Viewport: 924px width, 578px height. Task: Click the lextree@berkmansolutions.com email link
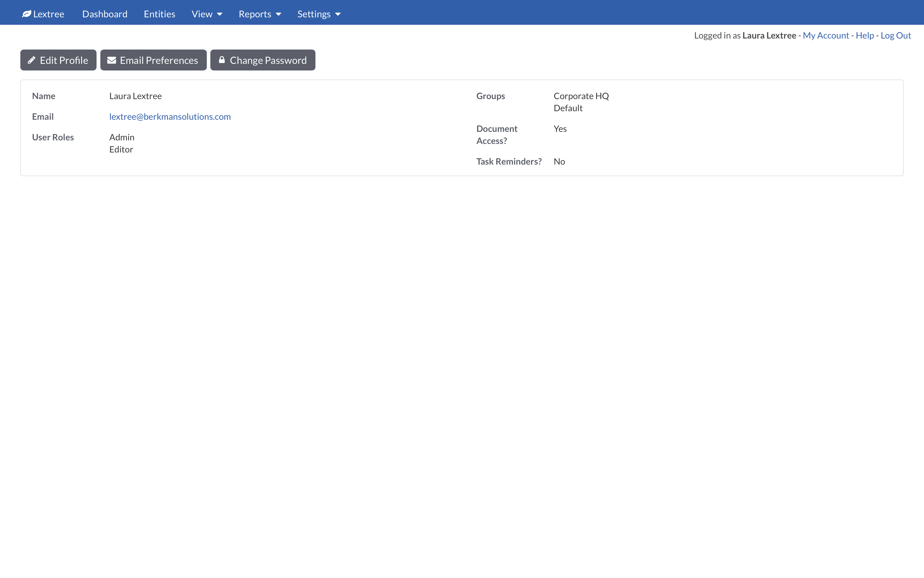170,117
